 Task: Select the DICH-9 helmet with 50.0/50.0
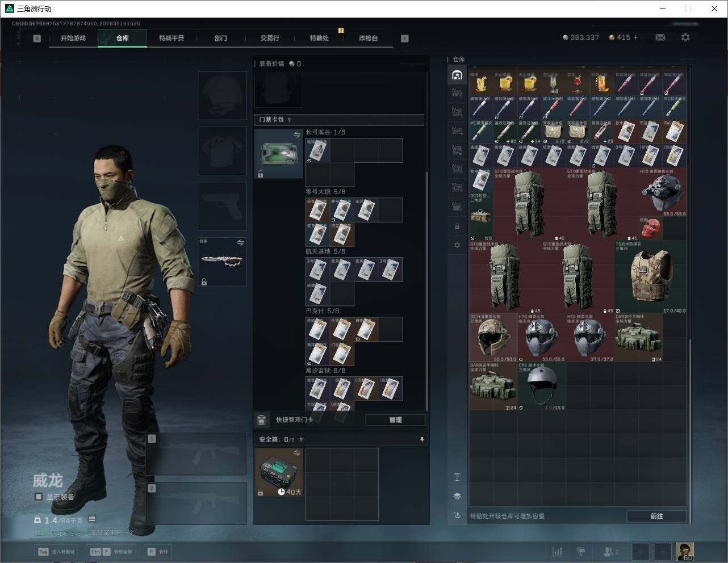pyautogui.click(x=493, y=338)
